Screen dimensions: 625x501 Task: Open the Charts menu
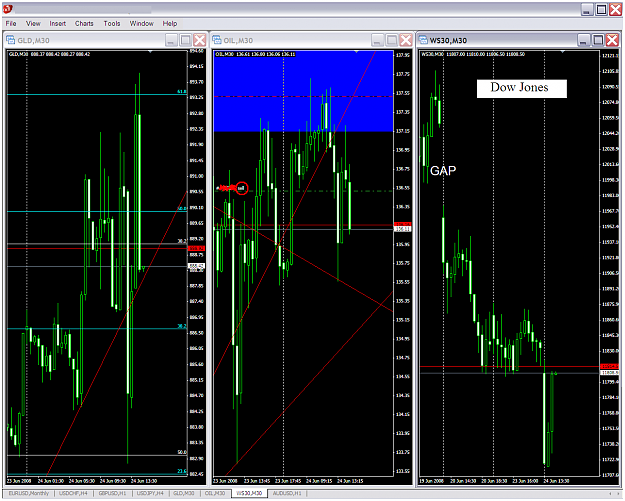[x=84, y=24]
